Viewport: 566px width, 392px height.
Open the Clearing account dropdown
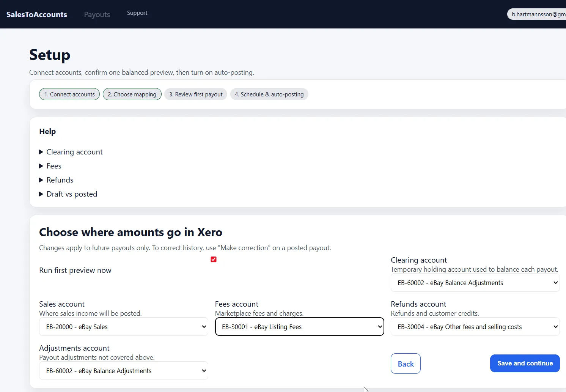point(475,283)
